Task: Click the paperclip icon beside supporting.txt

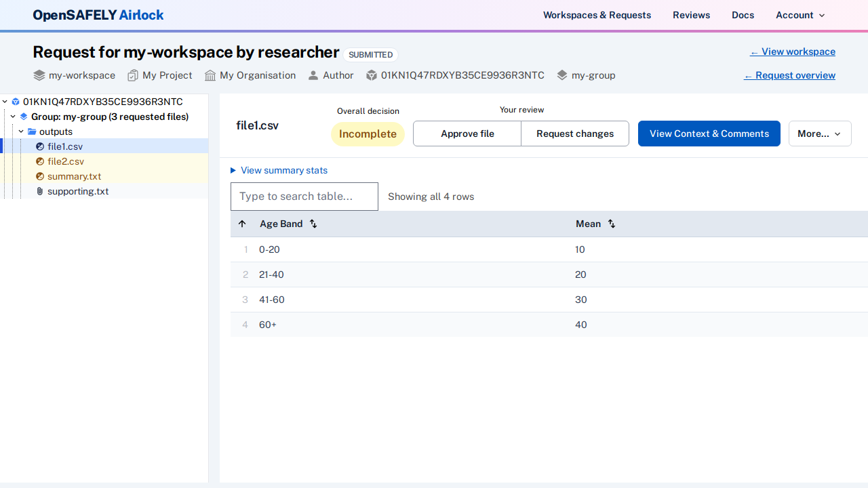Action: click(x=39, y=191)
